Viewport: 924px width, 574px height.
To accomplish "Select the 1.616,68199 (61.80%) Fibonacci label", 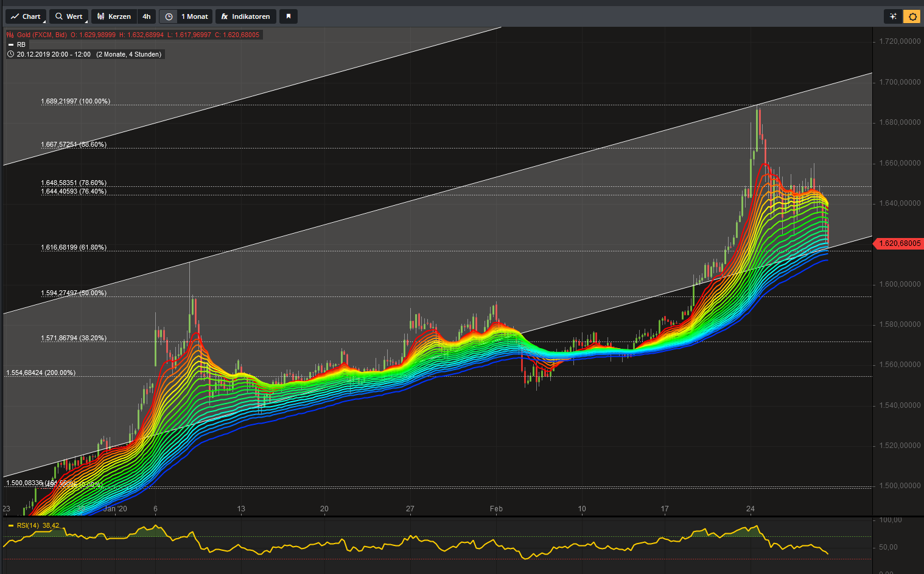I will [74, 247].
